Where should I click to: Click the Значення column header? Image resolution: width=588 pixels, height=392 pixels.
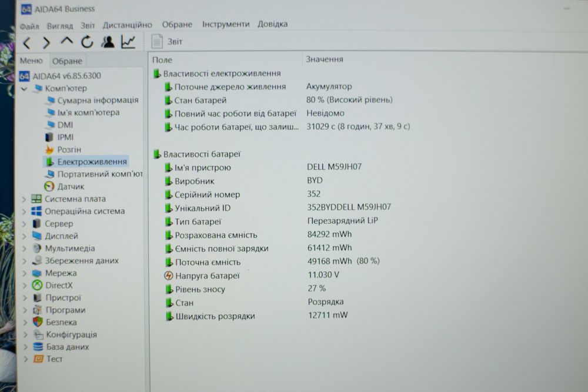[325, 59]
